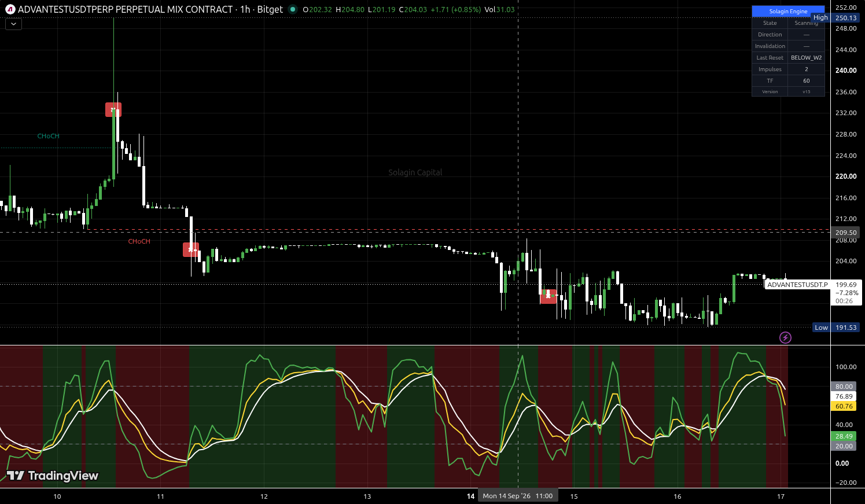Click the Impulses table cell

click(x=770, y=69)
